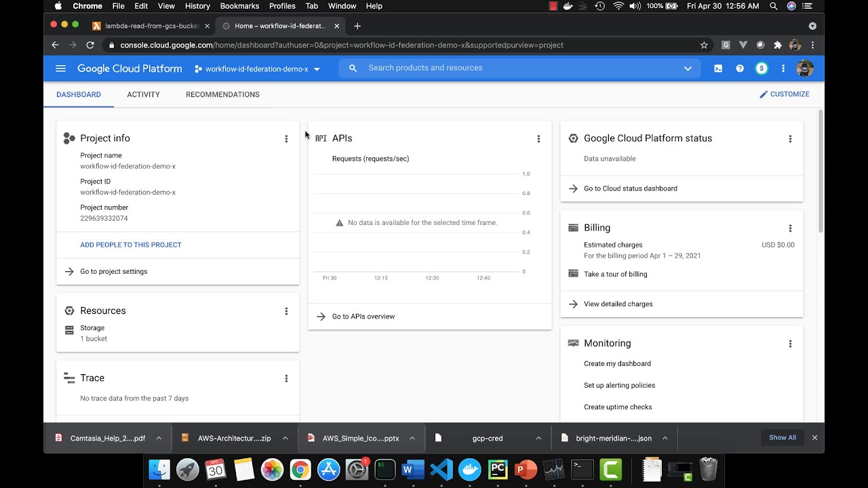This screenshot has height=488, width=868.
Task: Expand the search bar dropdown arrow
Action: click(x=688, y=68)
